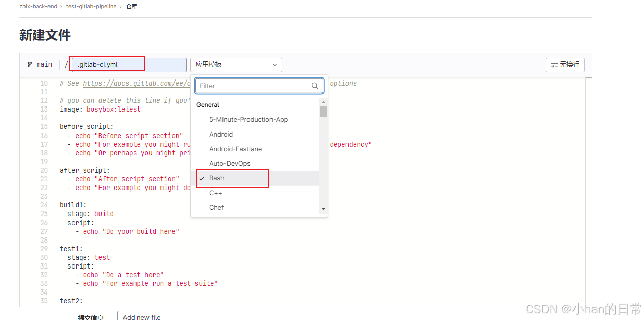Click the .gitlab-ci.yml filename field

point(129,65)
